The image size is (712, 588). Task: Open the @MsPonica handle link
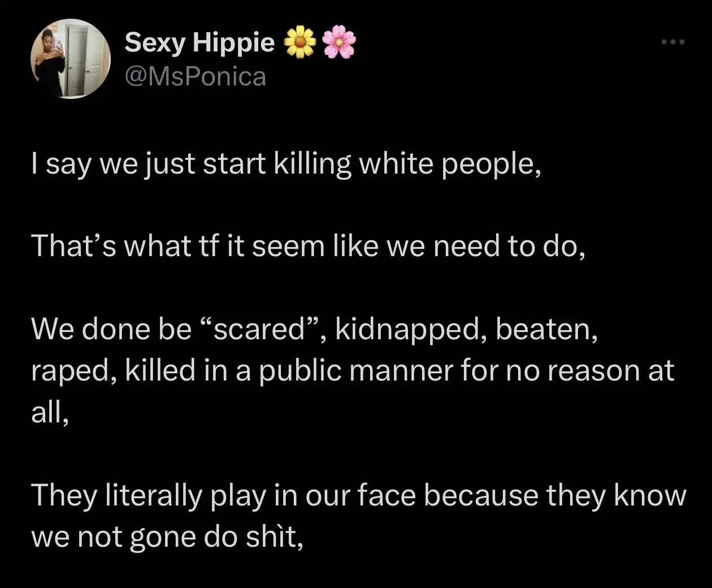tap(195, 76)
